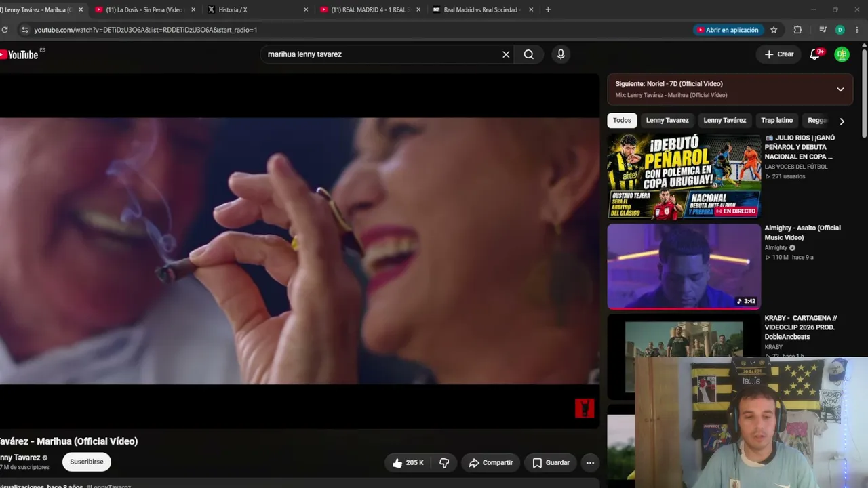This screenshot has height=488, width=868.
Task: Open the Lenny Tavarez channel name link
Action: pyautogui.click(x=20, y=457)
